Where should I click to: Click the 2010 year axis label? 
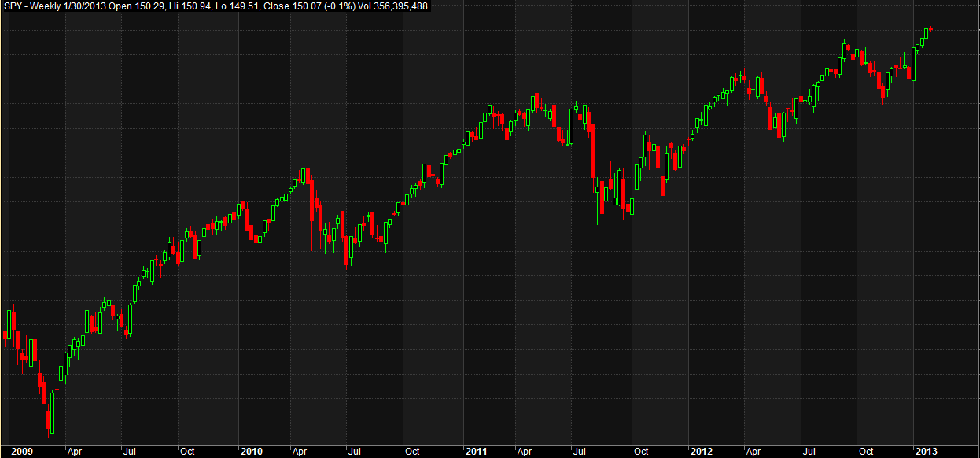[x=252, y=452]
